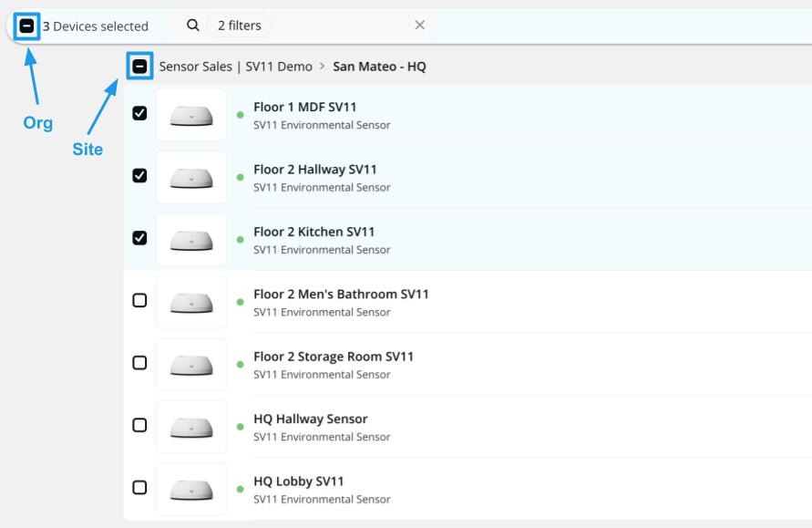
Task: Toggle the San Mateo - HQ site checkbox
Action: pos(139,67)
